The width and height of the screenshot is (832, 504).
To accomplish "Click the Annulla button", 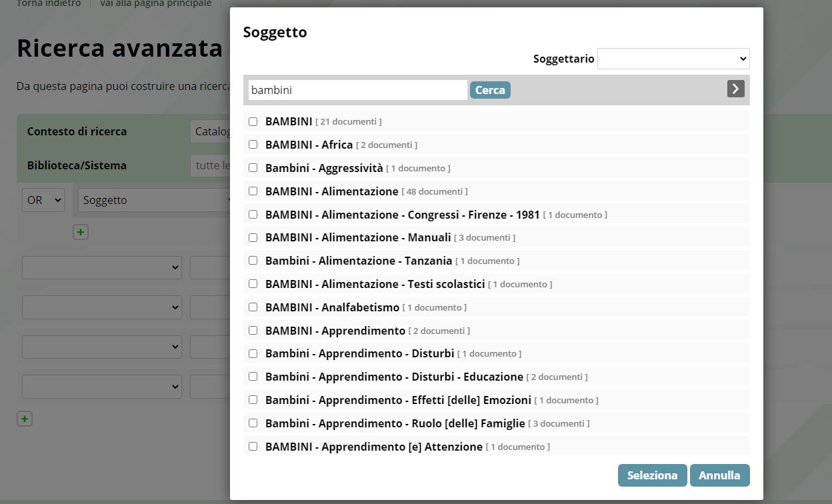I will [719, 475].
